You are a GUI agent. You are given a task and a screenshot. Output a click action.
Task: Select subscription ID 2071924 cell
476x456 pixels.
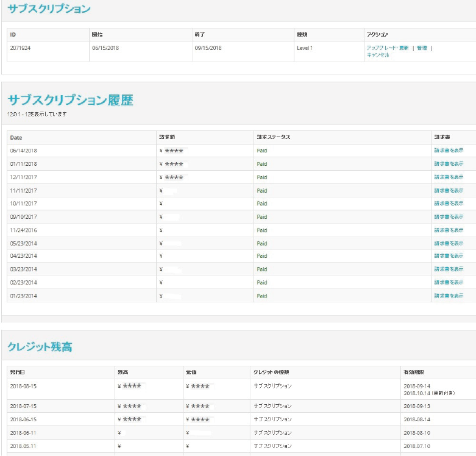point(20,48)
